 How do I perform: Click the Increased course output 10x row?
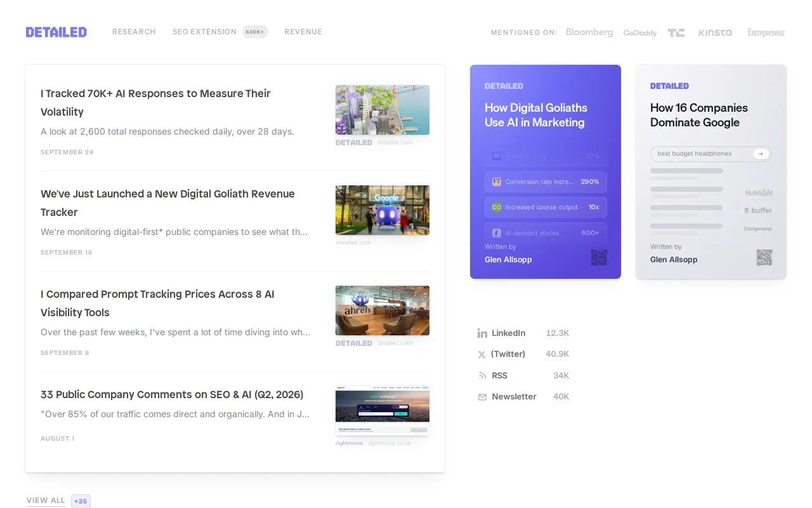(546, 207)
